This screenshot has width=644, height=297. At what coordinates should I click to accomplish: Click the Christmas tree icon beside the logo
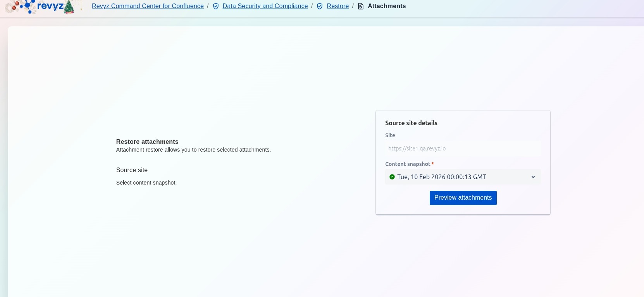[69, 7]
